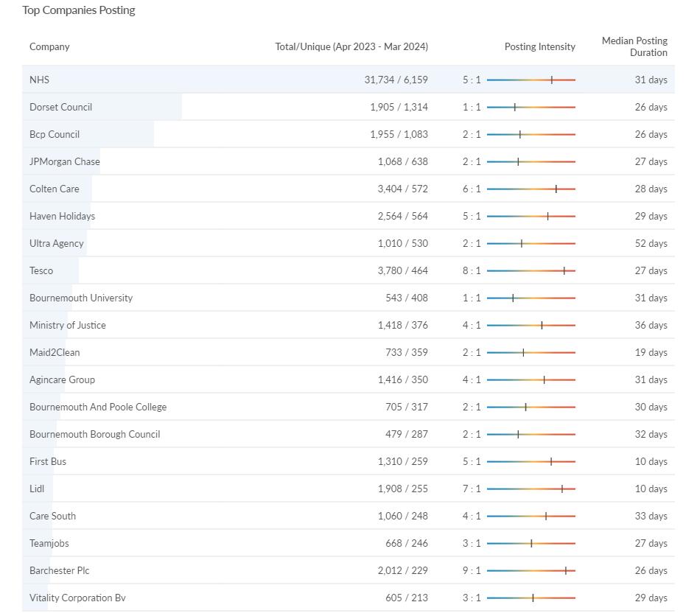Click the 733 / 359 total value
Viewport: 697px width, 616px height.
407,352
